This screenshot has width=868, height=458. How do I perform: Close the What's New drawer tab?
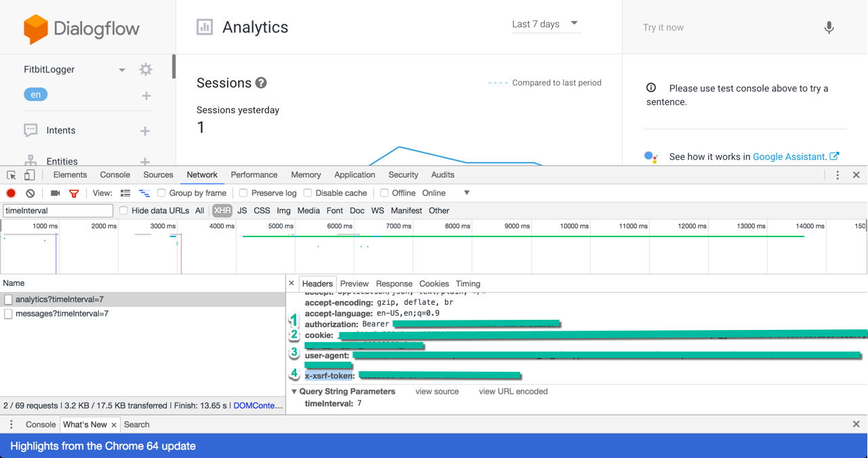pos(114,425)
